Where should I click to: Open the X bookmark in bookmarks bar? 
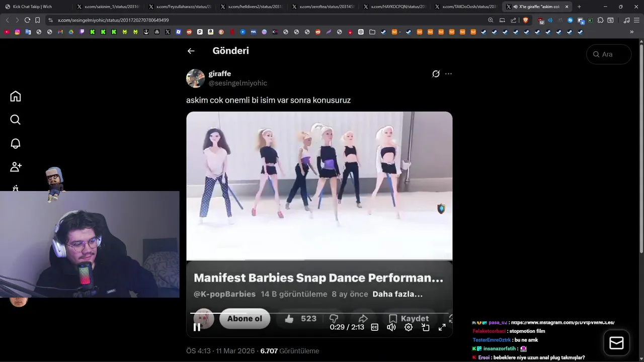(168, 32)
